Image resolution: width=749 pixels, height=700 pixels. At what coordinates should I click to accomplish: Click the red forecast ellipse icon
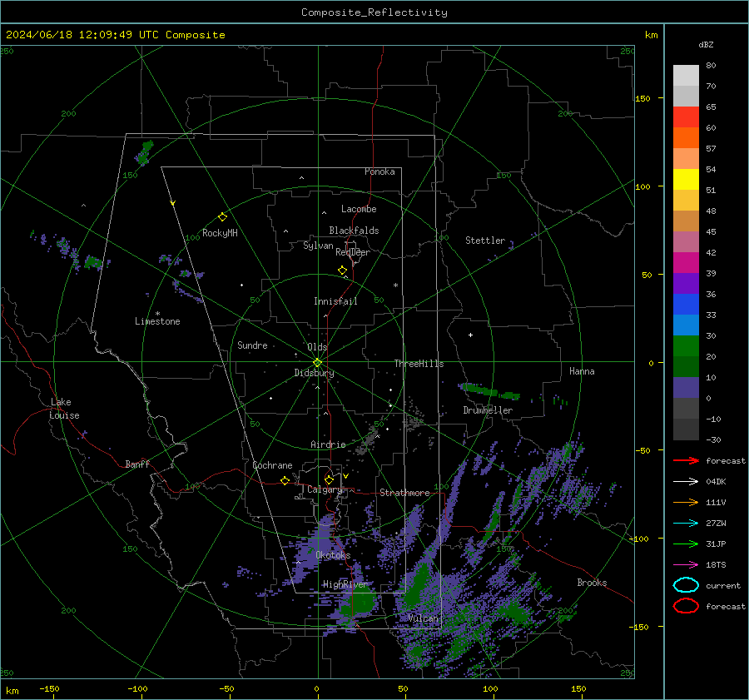[x=686, y=606]
